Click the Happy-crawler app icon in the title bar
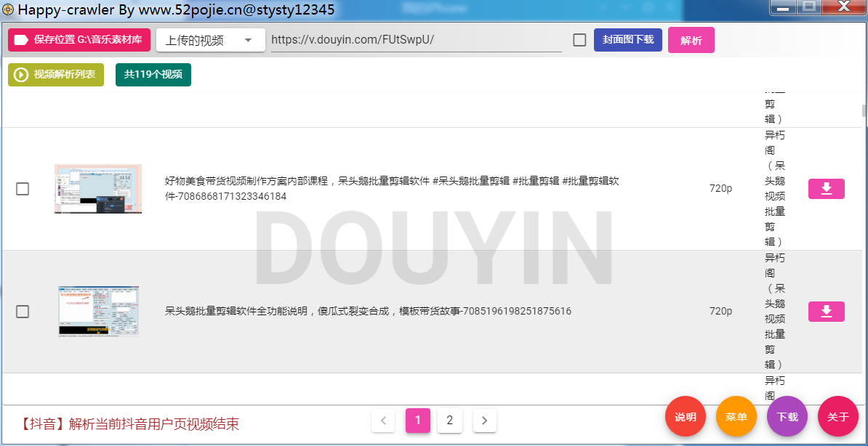The width and height of the screenshot is (868, 446). click(x=8, y=9)
